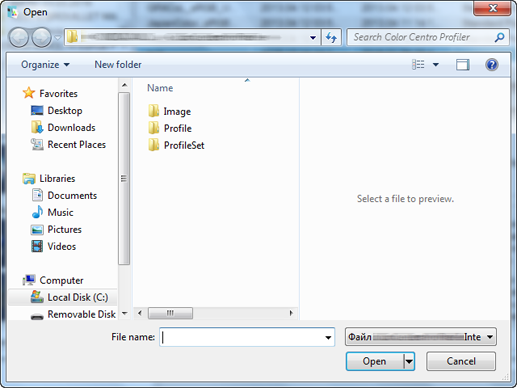The width and height of the screenshot is (517, 388).
Task: Click the search magnifier icon
Action: (x=499, y=37)
